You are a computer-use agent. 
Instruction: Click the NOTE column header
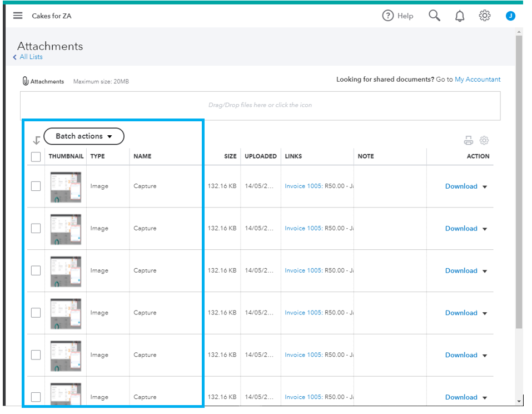366,156
